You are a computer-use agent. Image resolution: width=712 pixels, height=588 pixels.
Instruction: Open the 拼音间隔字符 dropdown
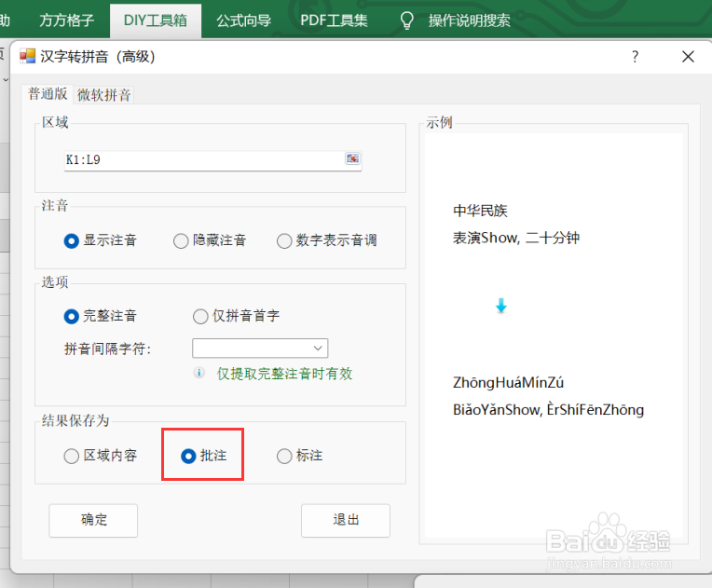[260, 349]
